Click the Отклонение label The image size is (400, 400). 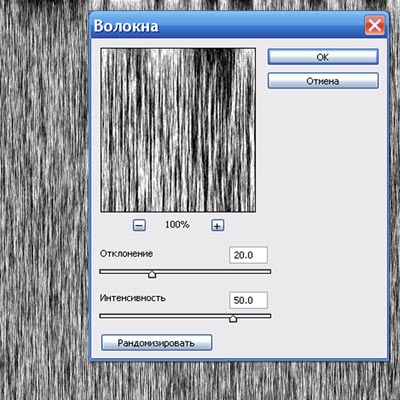point(126,254)
